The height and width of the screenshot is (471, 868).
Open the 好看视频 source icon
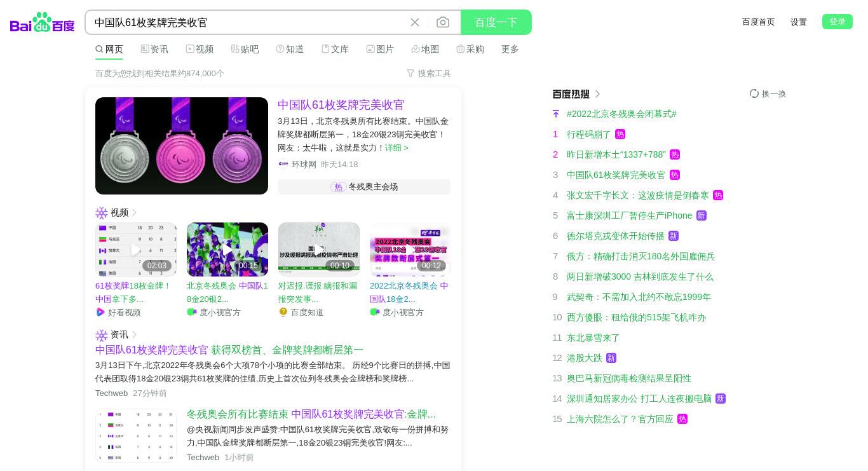[100, 312]
